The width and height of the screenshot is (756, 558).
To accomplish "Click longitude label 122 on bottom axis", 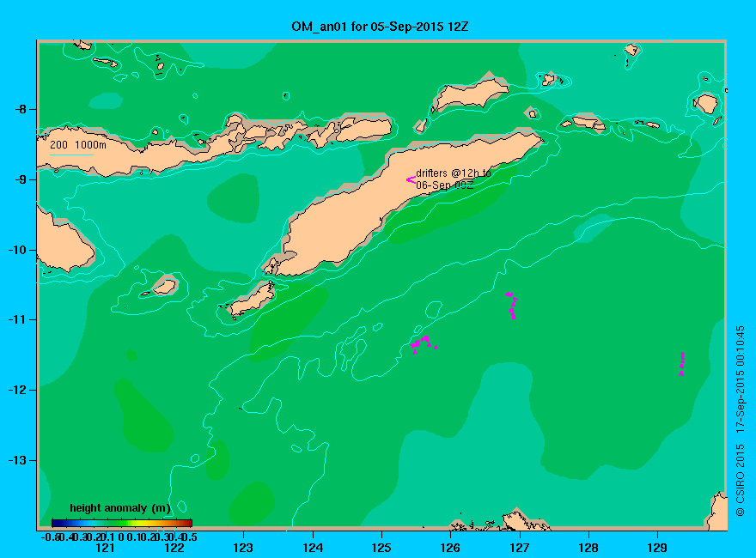I will click(x=174, y=548).
